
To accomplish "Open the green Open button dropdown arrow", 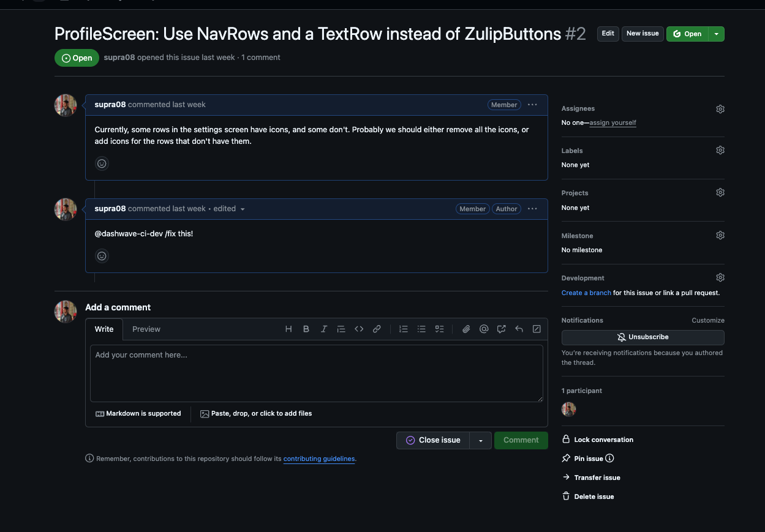I will coord(717,34).
